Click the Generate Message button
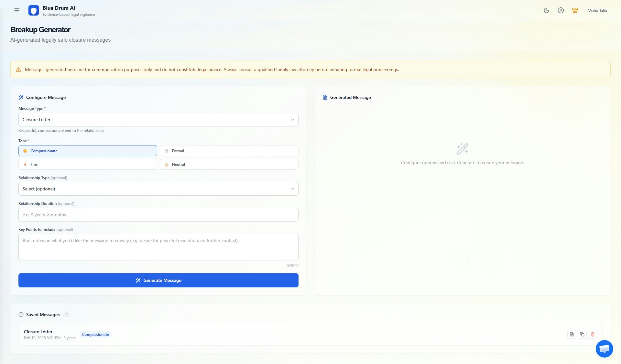The height and width of the screenshot is (364, 621). click(158, 280)
